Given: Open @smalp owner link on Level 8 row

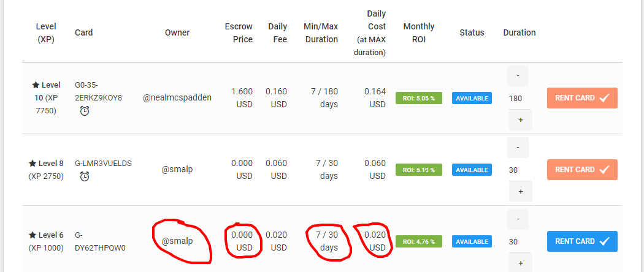Looking at the screenshot, I should click(x=177, y=169).
